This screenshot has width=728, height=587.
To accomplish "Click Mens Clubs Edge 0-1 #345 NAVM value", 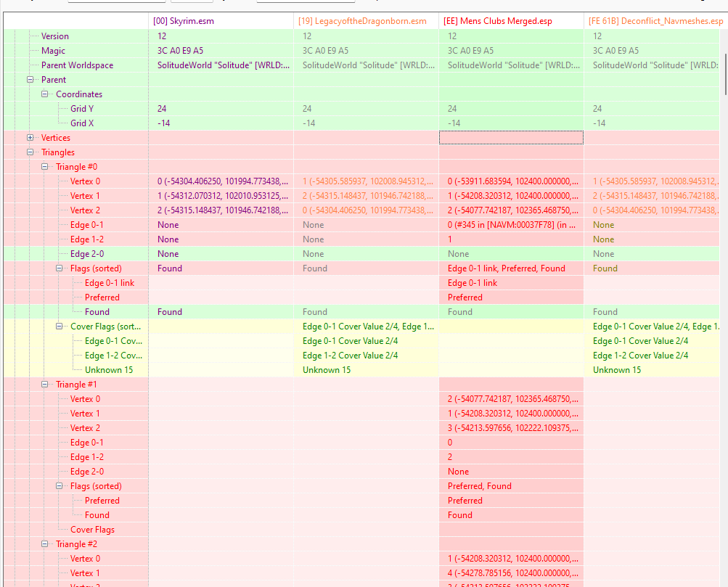I will click(x=511, y=225).
